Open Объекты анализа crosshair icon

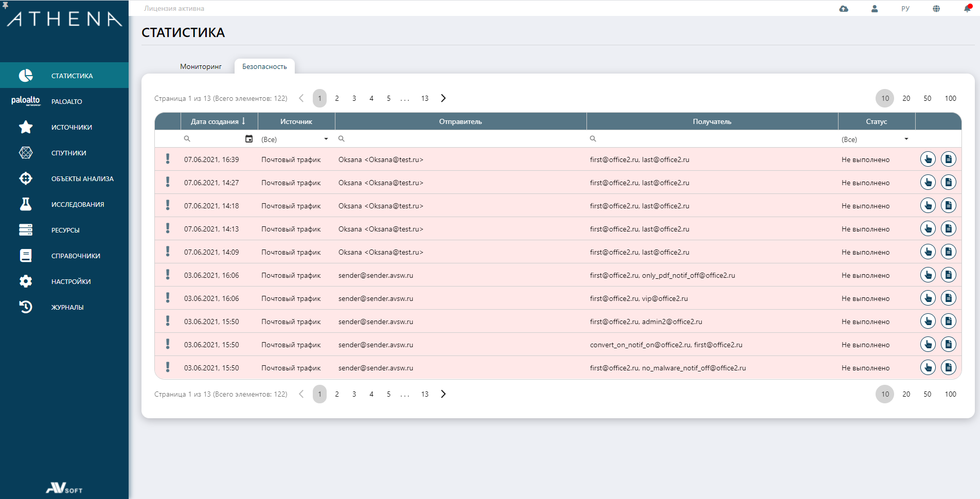point(26,179)
